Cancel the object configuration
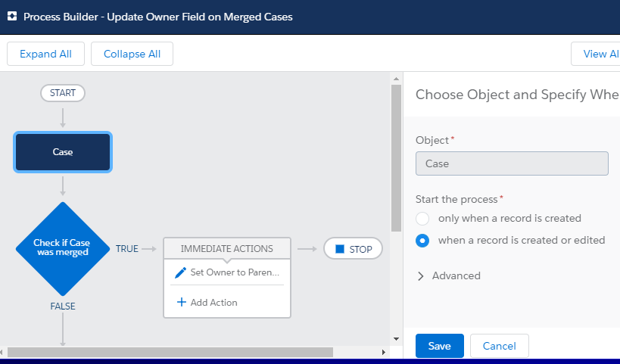 [500, 346]
